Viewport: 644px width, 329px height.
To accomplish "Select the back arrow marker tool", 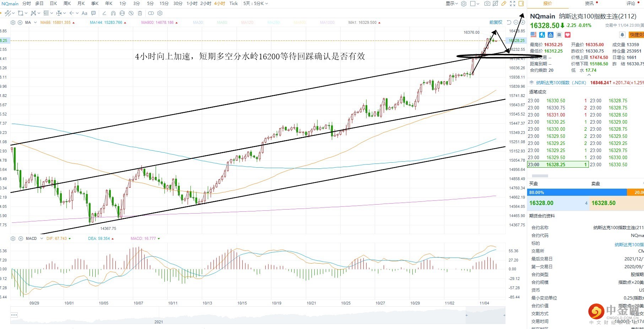I will (x=72, y=13).
